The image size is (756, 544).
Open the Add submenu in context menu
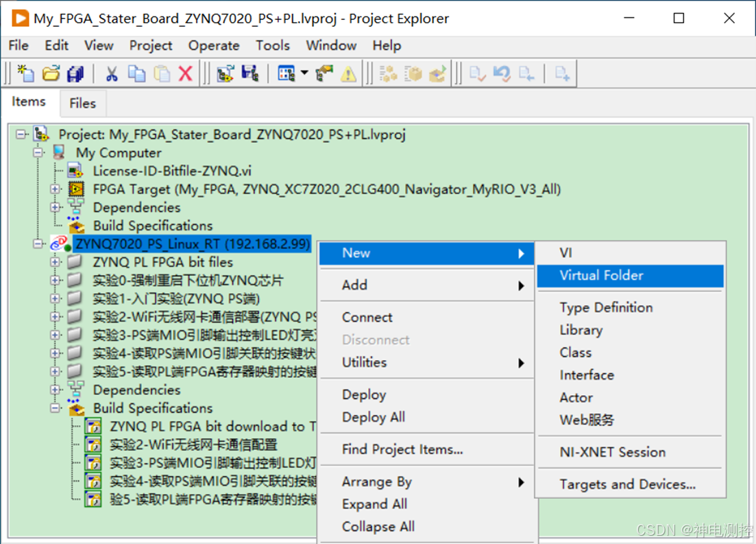click(426, 285)
